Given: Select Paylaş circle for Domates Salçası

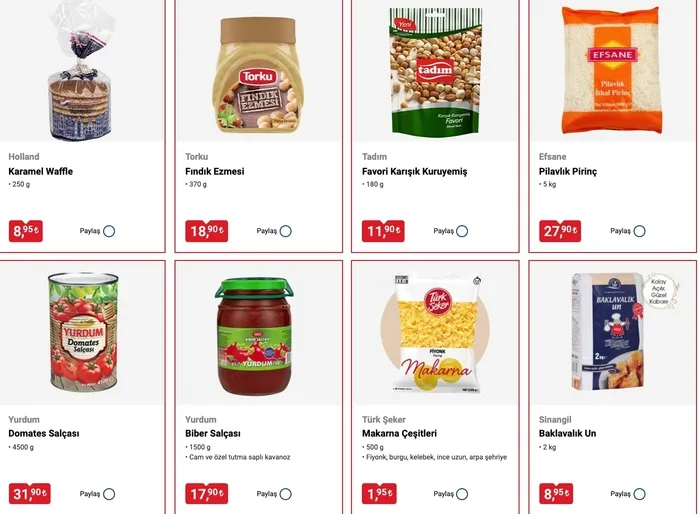Looking at the screenshot, I should (109, 494).
